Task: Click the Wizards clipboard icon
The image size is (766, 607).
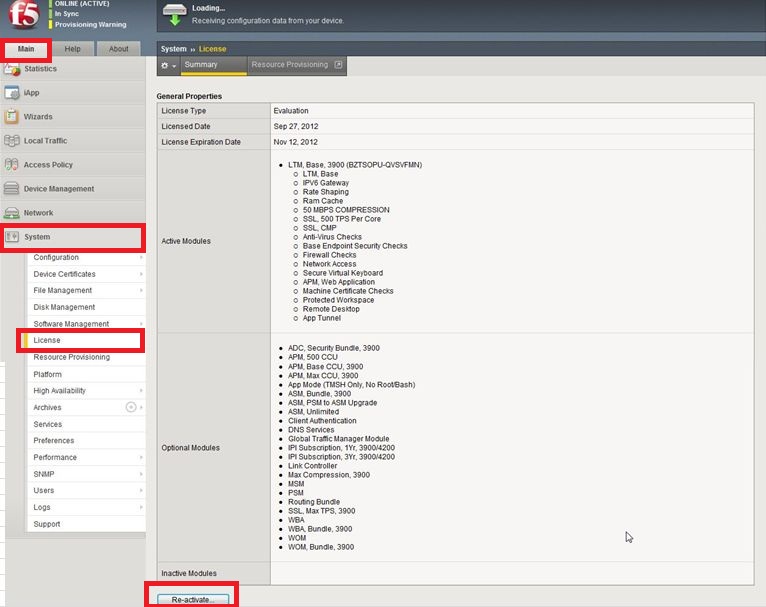Action: [12, 117]
